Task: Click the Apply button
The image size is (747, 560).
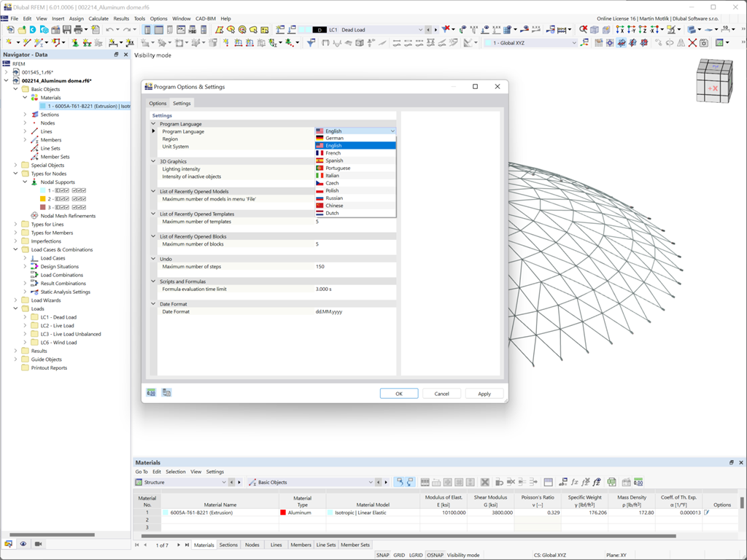Action: coord(484,394)
